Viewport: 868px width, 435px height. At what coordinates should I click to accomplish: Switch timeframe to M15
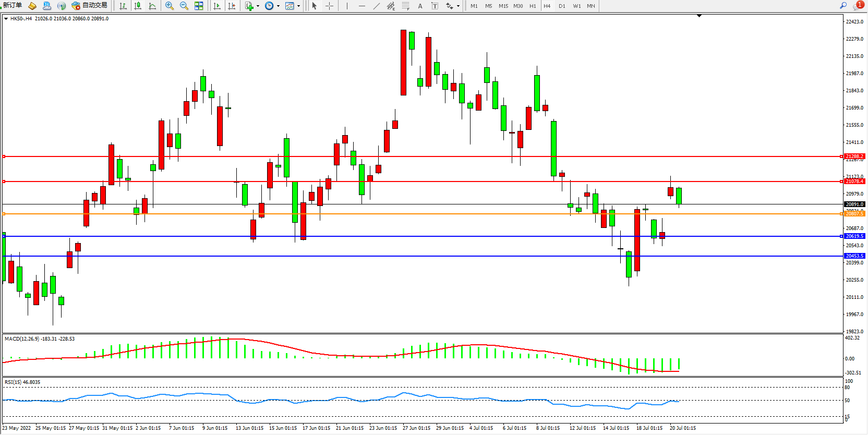click(x=503, y=6)
